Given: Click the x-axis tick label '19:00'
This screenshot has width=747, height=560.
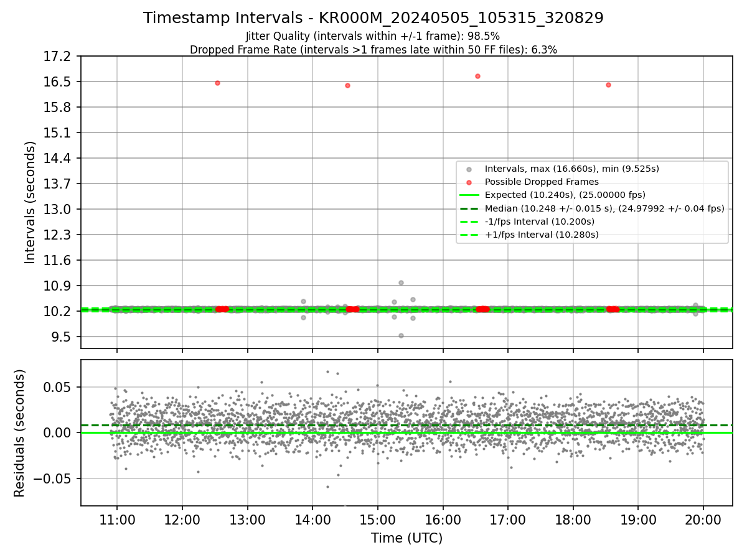Looking at the screenshot, I should tap(638, 520).
